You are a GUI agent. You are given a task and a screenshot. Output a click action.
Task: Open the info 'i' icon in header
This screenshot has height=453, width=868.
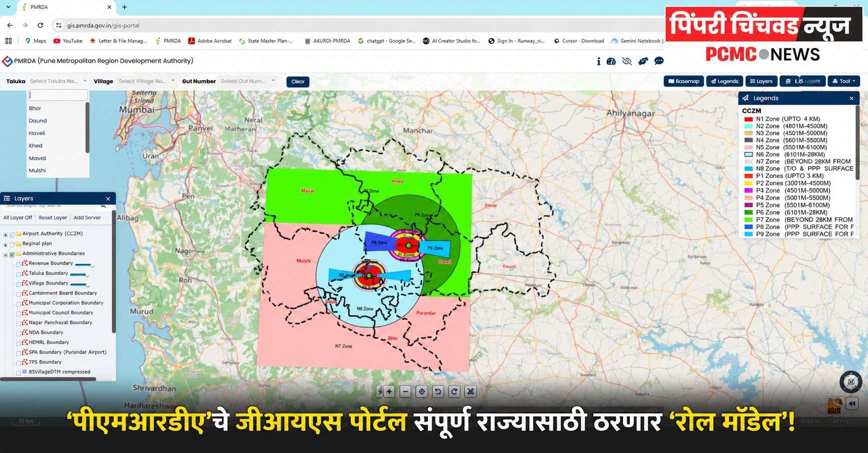pos(598,61)
